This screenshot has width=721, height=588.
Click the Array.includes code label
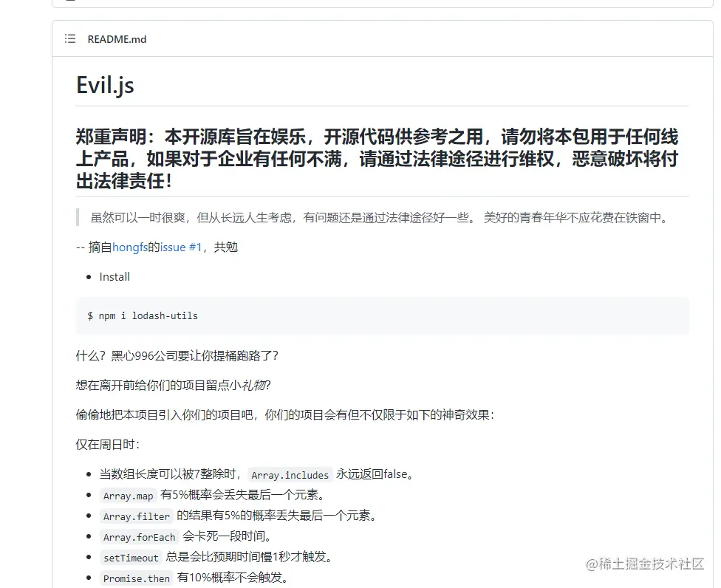tap(290, 475)
